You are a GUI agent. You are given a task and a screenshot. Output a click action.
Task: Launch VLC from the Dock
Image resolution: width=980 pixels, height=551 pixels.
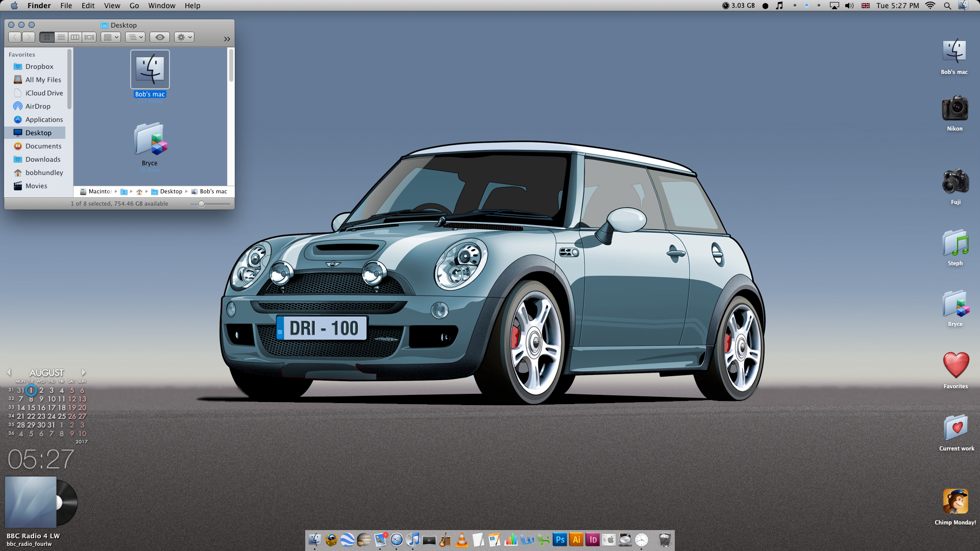(462, 540)
